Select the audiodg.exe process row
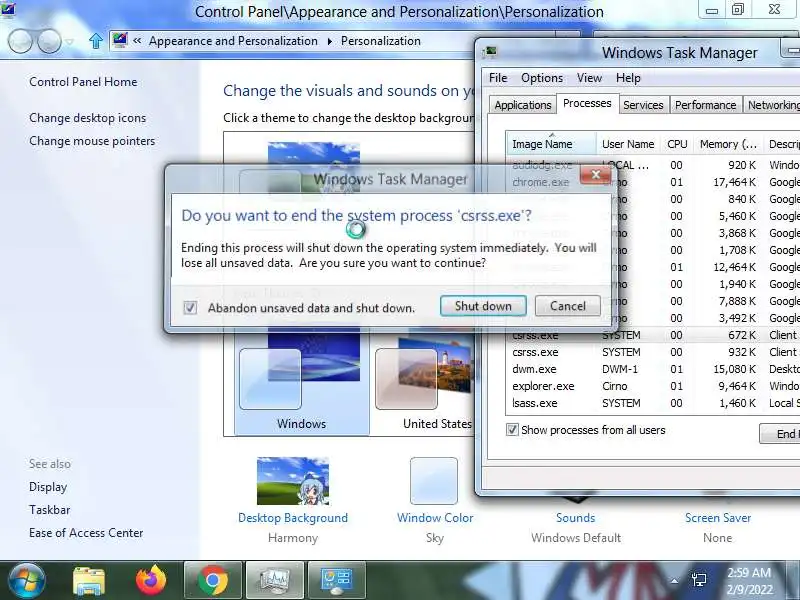 click(653, 165)
